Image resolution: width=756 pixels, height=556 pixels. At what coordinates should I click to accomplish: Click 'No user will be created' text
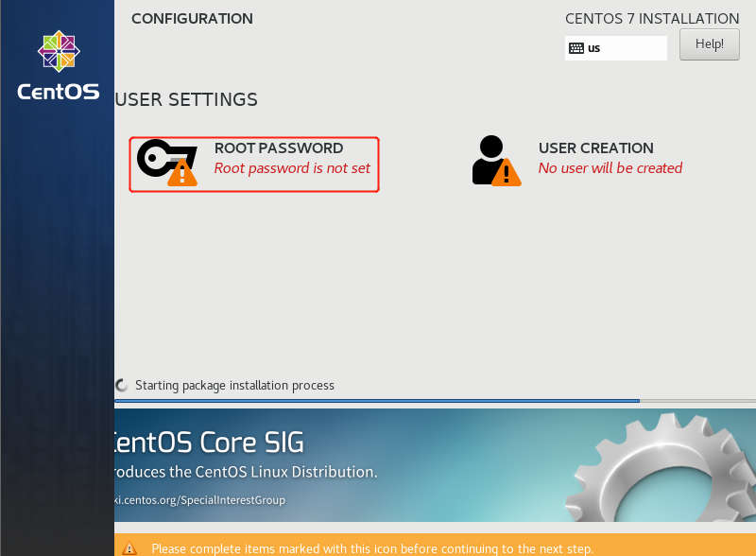(x=610, y=168)
